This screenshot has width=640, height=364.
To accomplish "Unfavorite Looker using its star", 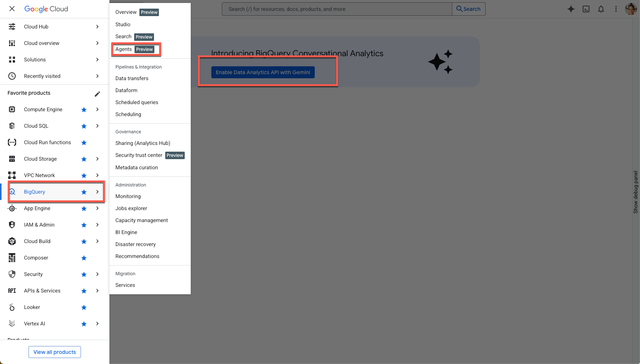I will [x=84, y=307].
